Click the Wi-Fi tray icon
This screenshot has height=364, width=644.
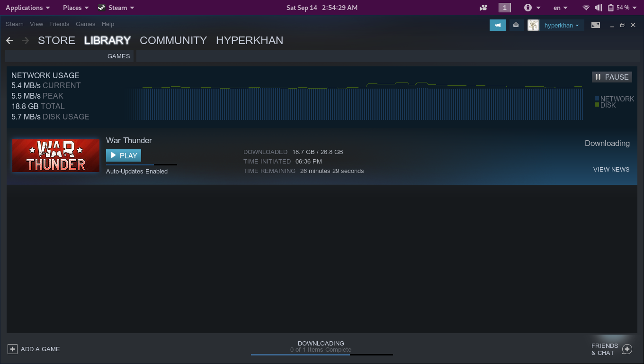(586, 8)
